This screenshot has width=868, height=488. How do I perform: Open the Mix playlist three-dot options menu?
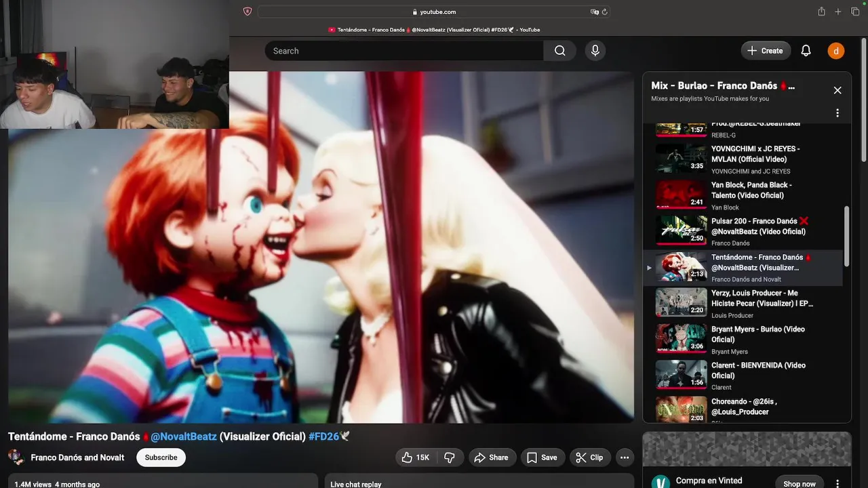837,113
